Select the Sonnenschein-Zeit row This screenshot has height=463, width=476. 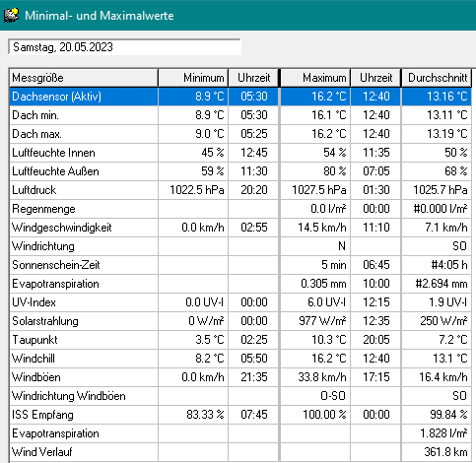pyautogui.click(x=240, y=265)
